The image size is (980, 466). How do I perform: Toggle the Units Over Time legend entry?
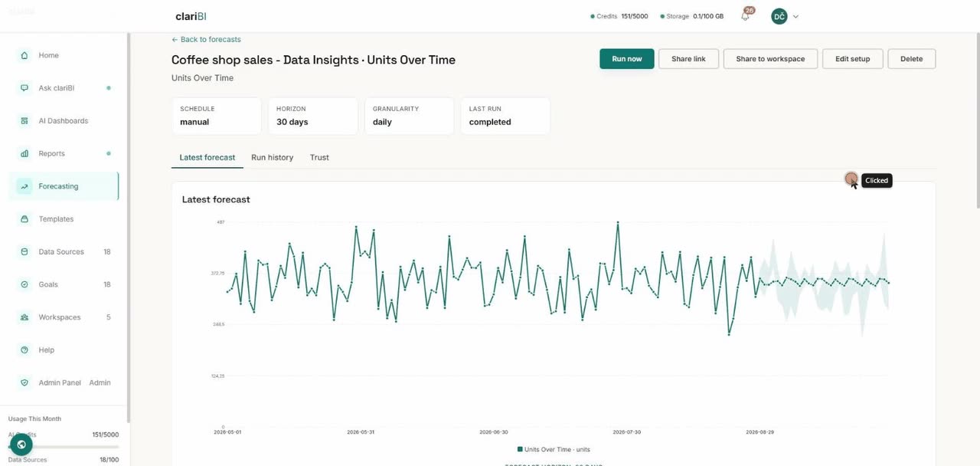click(x=554, y=449)
